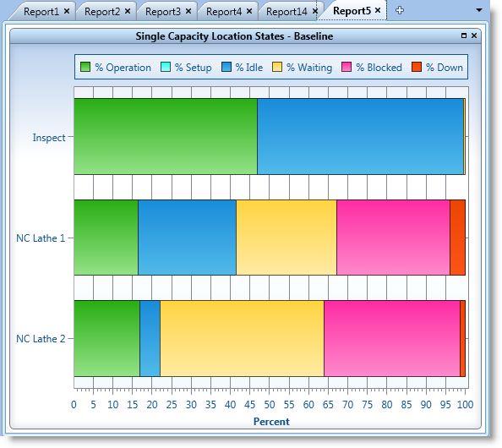Close the Report1 tab
Screen dimensions: 502x448
[67, 11]
